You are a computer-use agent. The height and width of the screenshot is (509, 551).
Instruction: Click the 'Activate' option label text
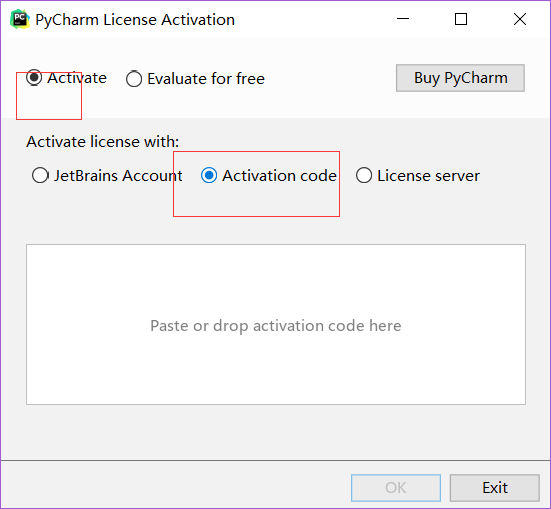[x=77, y=78]
